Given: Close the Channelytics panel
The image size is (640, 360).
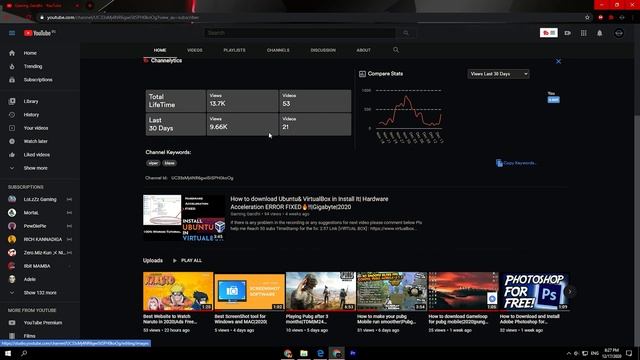Looking at the screenshot, I should coord(558,61).
